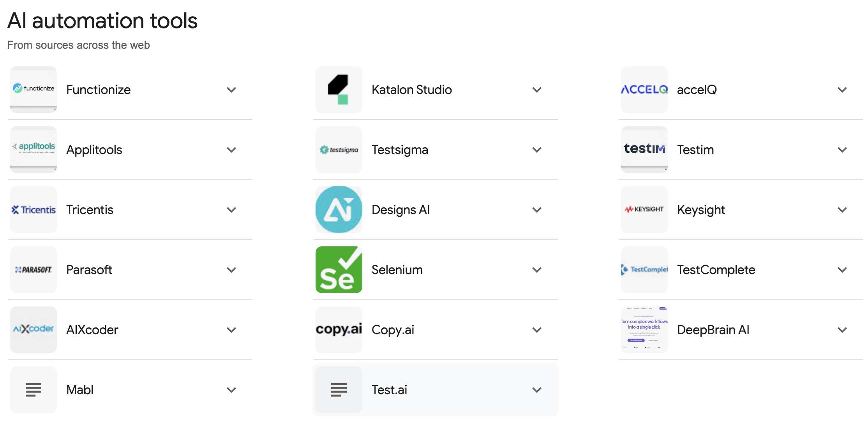Expand the Tricentis entry chevron

pyautogui.click(x=231, y=210)
